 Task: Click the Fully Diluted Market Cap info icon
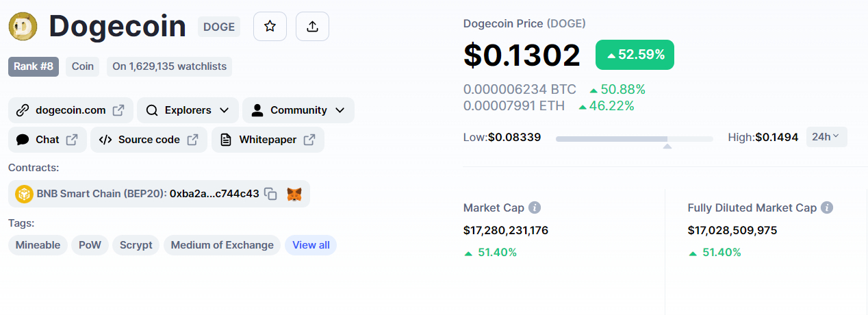point(827,207)
